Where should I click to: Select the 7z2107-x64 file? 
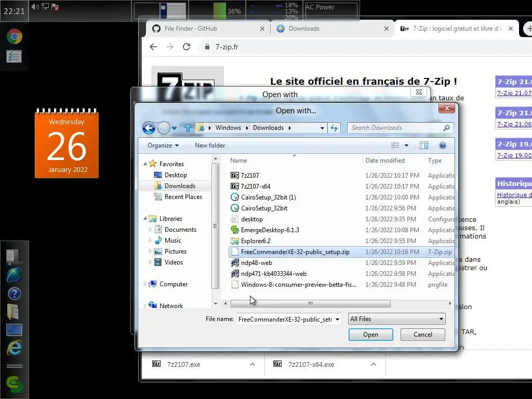256,187
